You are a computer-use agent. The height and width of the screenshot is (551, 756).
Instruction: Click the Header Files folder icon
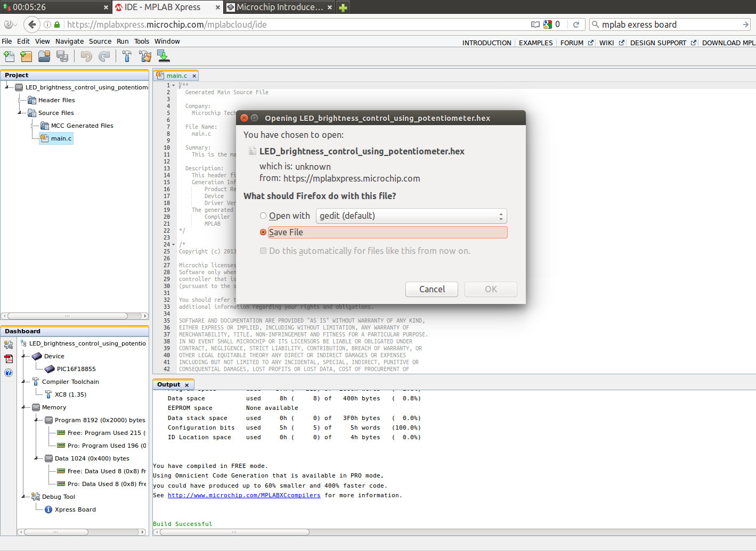coord(32,100)
